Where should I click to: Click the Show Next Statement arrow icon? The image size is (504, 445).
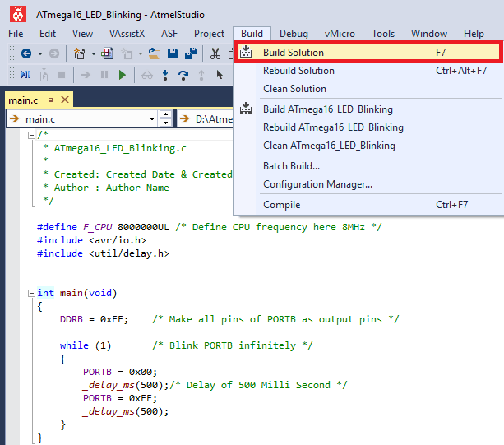tap(86, 75)
